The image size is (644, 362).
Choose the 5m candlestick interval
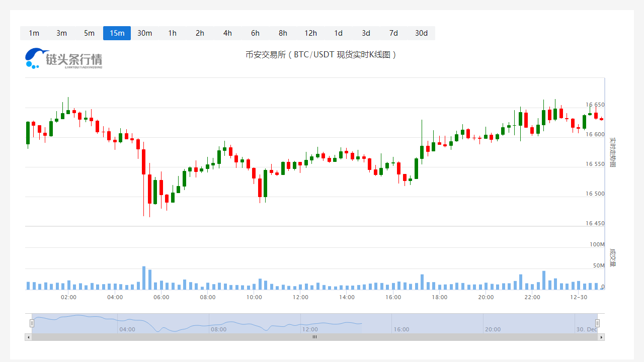(x=89, y=33)
